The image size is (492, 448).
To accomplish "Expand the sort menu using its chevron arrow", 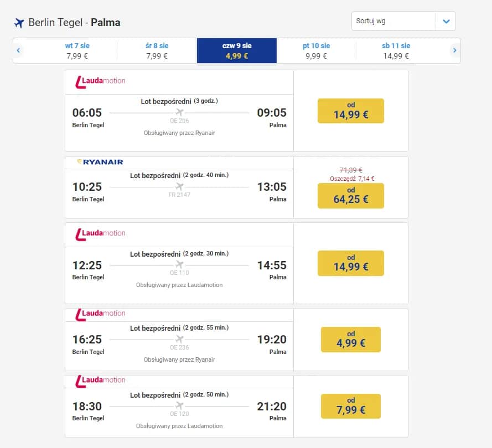I will point(446,21).
